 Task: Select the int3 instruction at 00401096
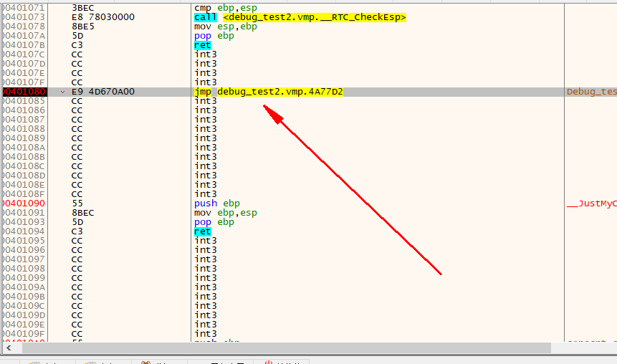(x=206, y=250)
